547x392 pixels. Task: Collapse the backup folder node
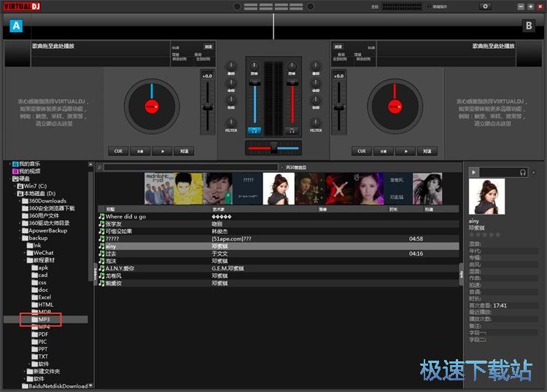[20, 238]
